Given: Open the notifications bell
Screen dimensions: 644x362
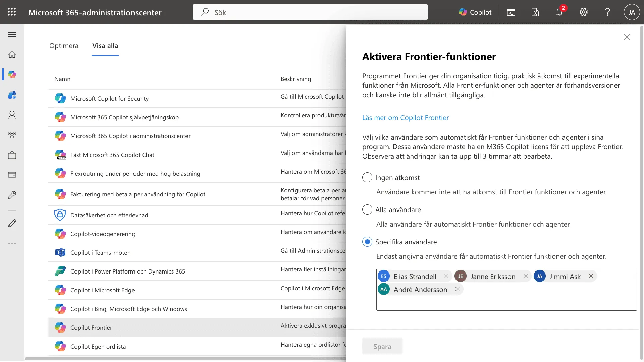Looking at the screenshot, I should coord(559,12).
